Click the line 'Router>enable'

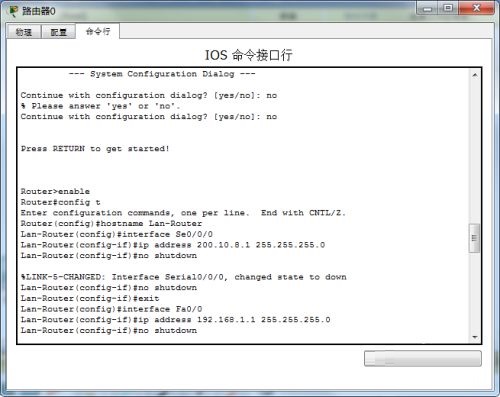click(55, 192)
